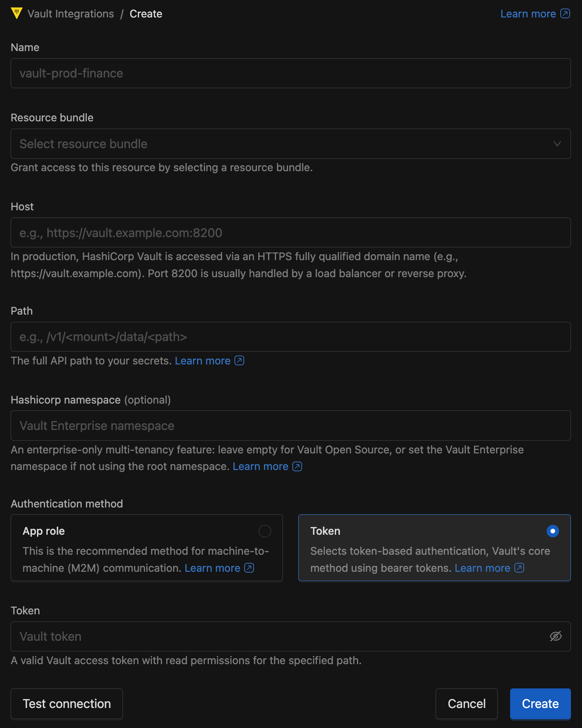This screenshot has height=728, width=582.
Task: Click external-link icon in App role card
Action: coord(249,568)
